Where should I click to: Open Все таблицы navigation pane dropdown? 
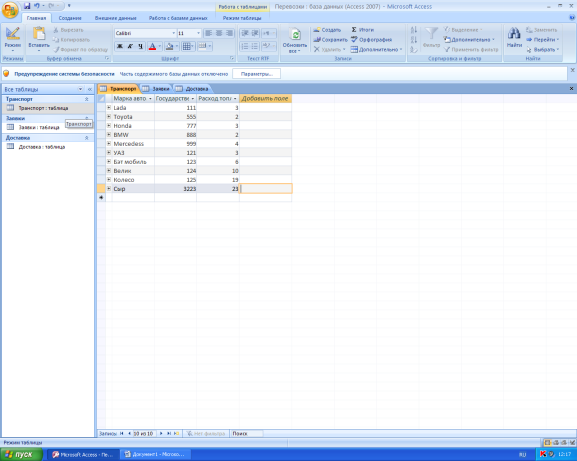pyautogui.click(x=80, y=89)
